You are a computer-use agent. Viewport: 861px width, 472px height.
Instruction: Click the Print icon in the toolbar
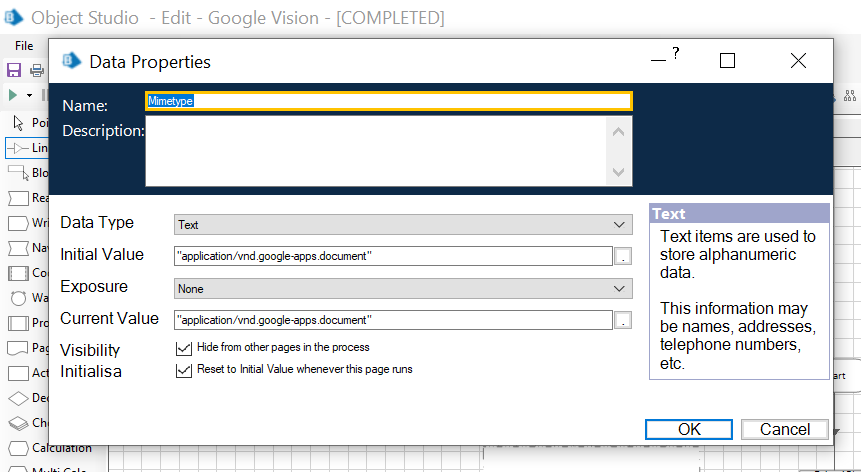37,70
